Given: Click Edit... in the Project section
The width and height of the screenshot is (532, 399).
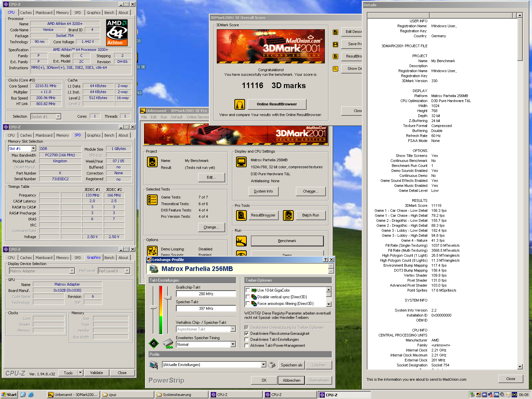Looking at the screenshot, I should pyautogui.click(x=211, y=178).
